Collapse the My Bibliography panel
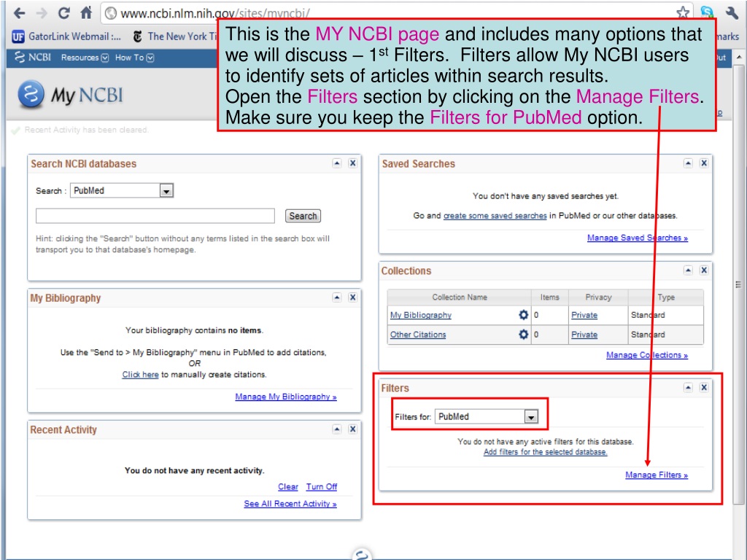 tap(337, 297)
